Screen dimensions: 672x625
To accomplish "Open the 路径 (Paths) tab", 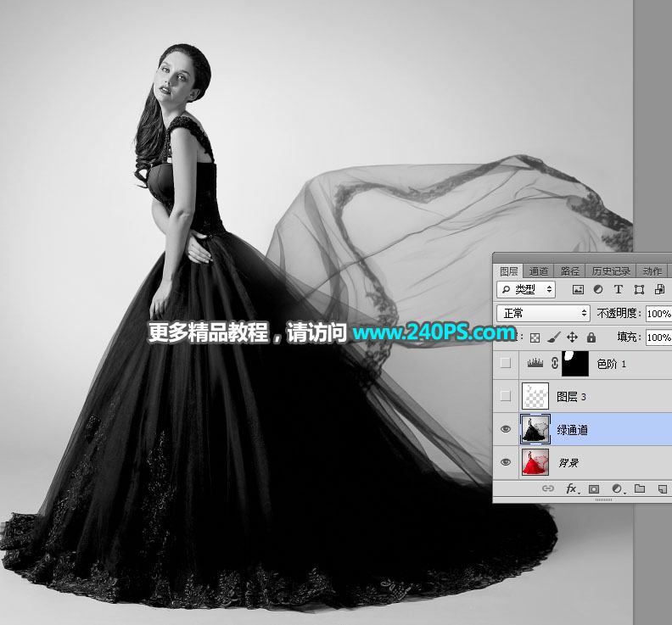I will [569, 271].
